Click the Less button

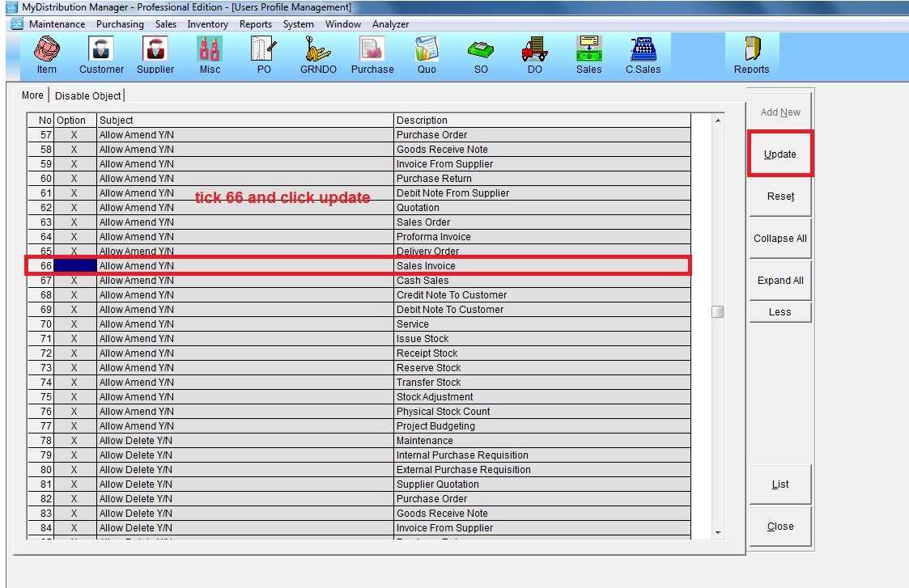coord(779,312)
